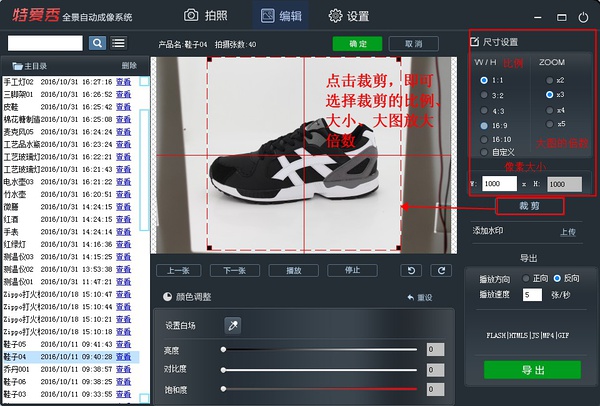The image size is (600, 406).
Task: Click the 颜色调整 pie icon
Action: click(167, 297)
